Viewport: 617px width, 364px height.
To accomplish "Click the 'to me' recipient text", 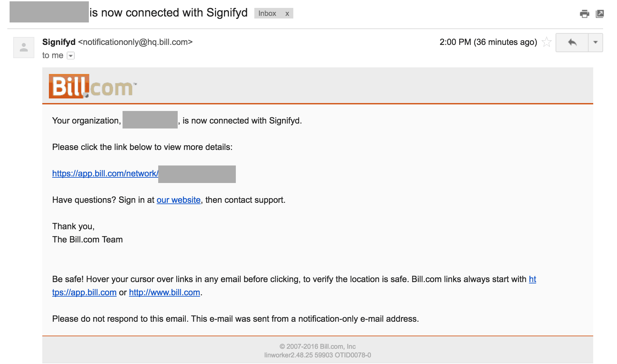I will pos(53,55).
